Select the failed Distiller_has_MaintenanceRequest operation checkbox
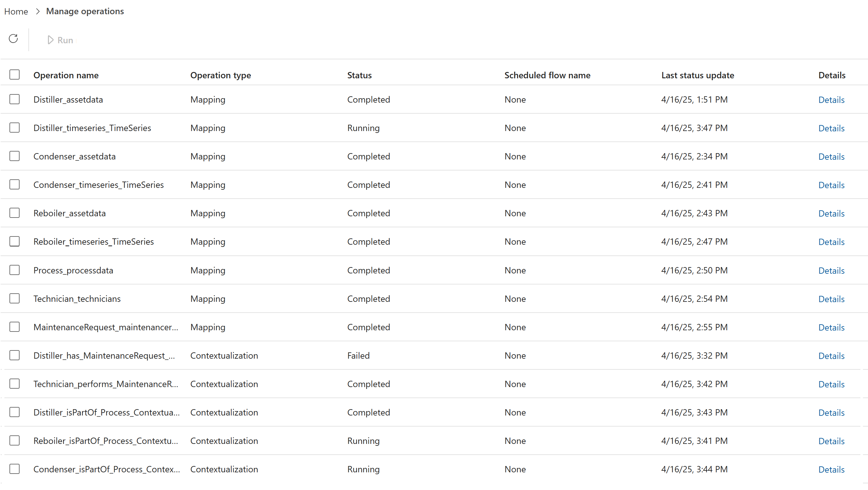Screen dimensions: 868x490 pyautogui.click(x=15, y=355)
